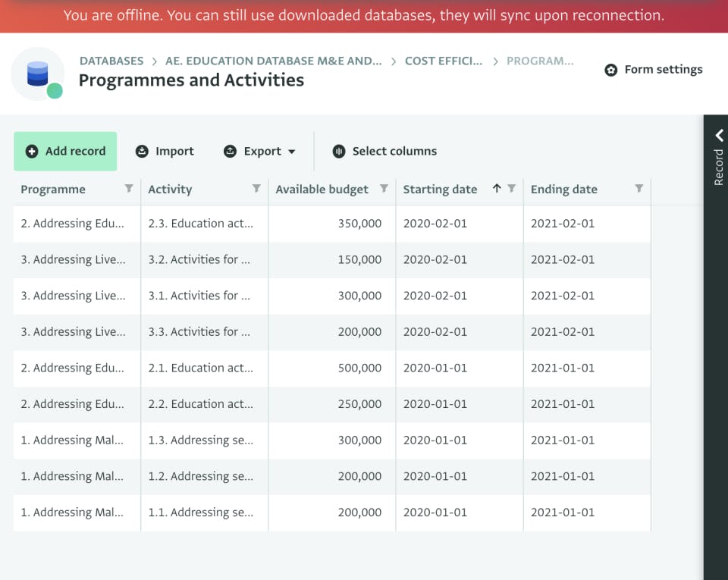Expand the Export dropdown menu
Image resolution: width=728 pixels, height=580 pixels.
pyautogui.click(x=293, y=151)
